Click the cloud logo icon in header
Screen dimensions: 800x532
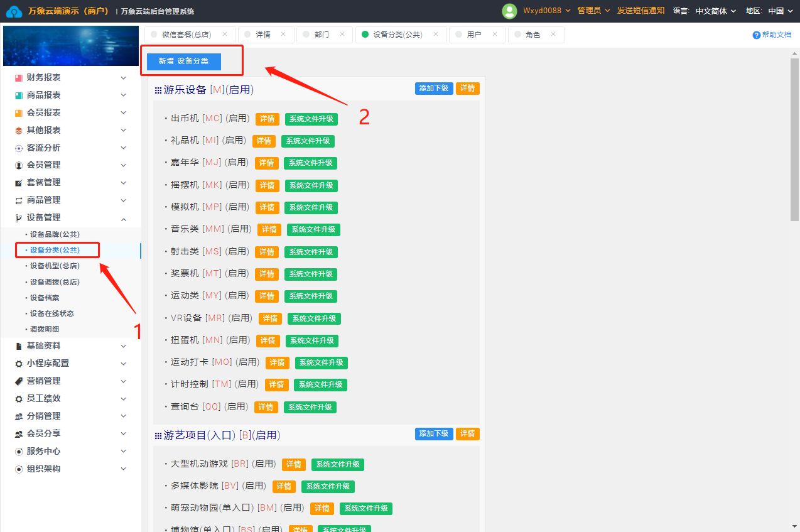pos(14,11)
